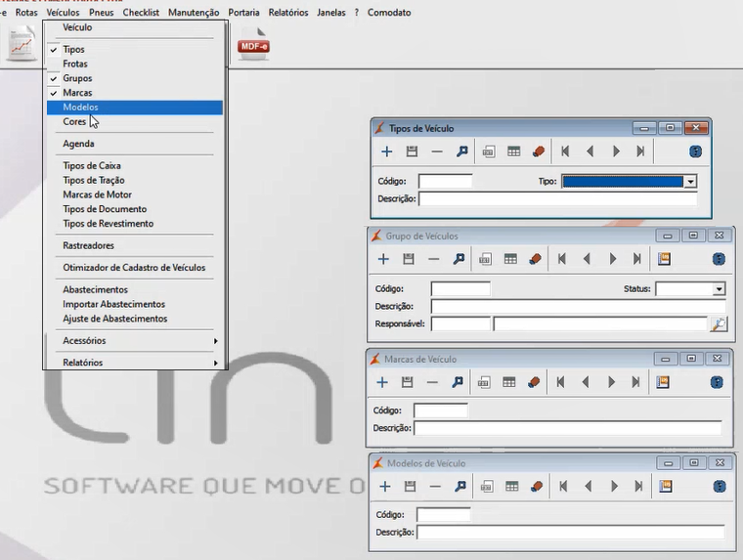Open log icon in Marcas de Veículo toolbar
Screen dimensions: 743x560
pyautogui.click(x=663, y=382)
